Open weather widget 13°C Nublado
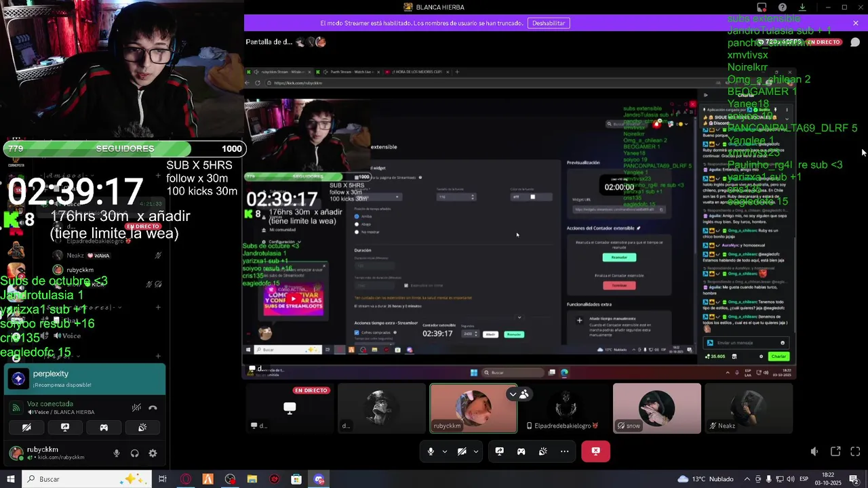Screen dimensions: 868x488 705,479
